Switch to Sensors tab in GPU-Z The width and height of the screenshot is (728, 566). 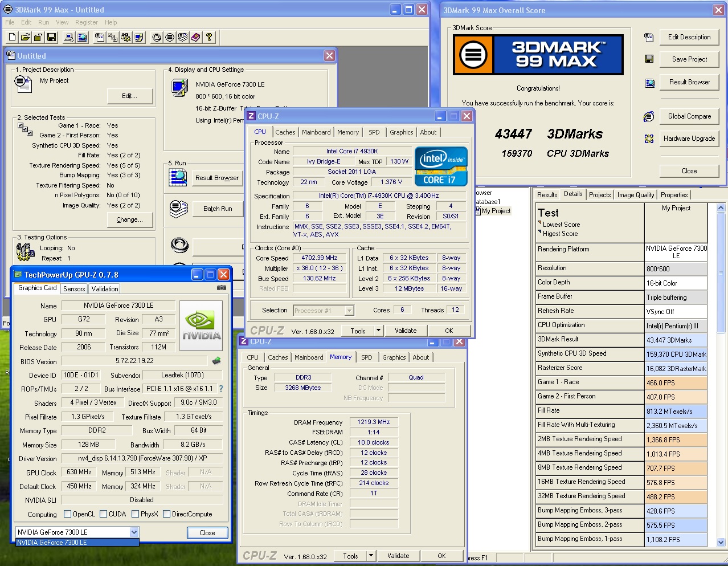tap(74, 289)
